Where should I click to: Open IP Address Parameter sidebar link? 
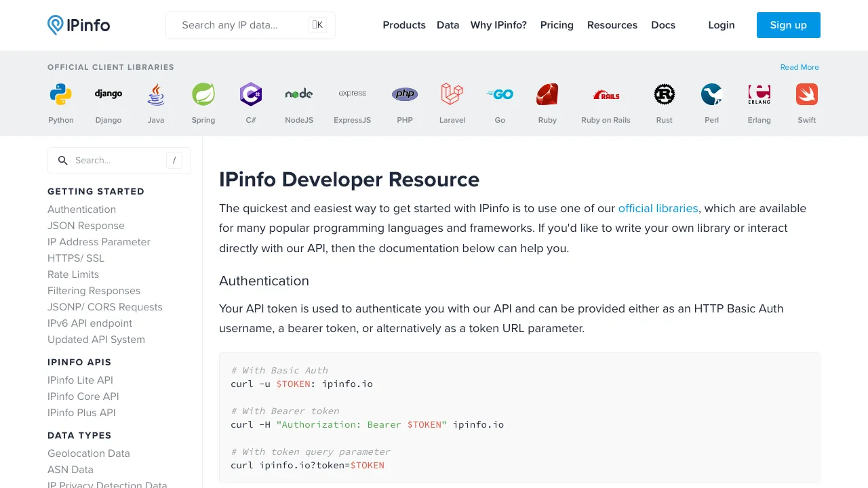pos(99,242)
